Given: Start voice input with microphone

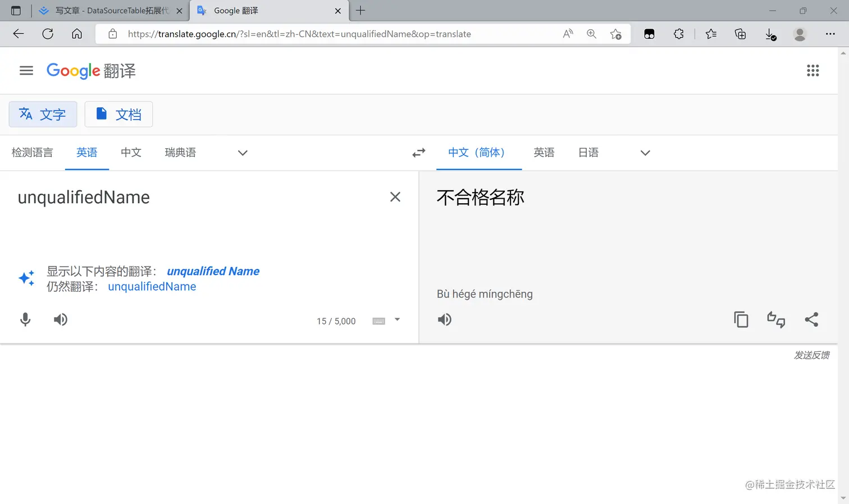Looking at the screenshot, I should [25, 319].
